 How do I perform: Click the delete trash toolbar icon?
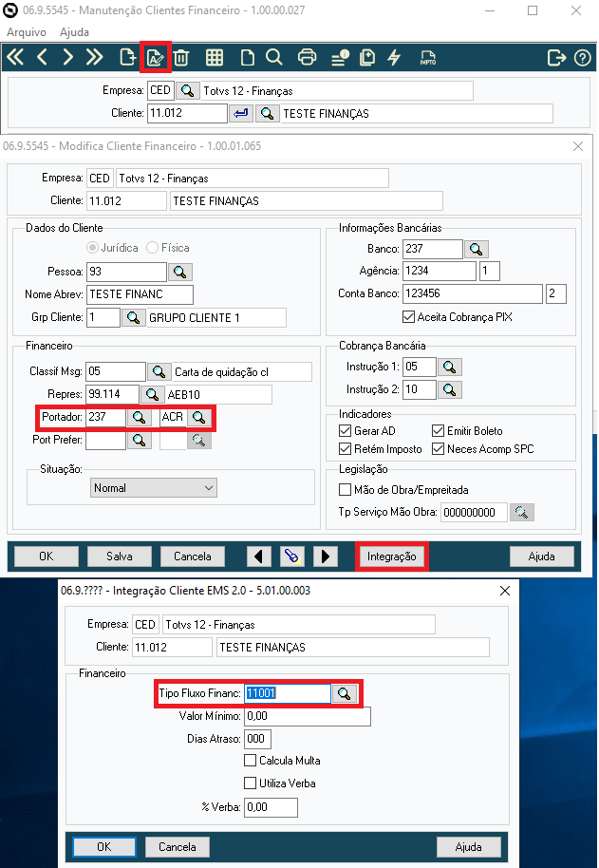click(x=181, y=57)
